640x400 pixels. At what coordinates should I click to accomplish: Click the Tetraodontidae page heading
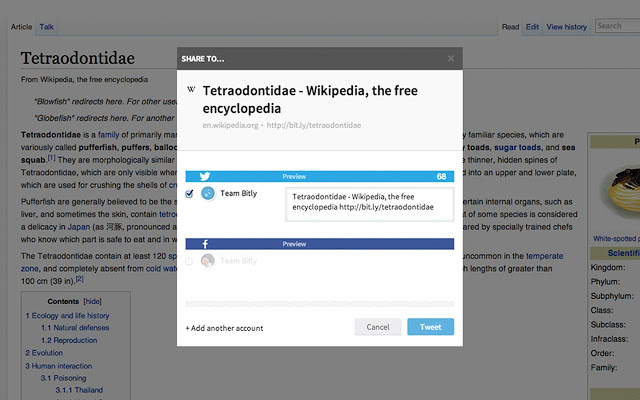(x=78, y=58)
